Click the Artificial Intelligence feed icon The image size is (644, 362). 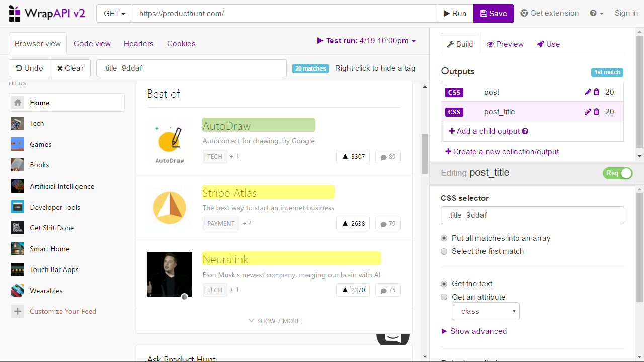click(x=18, y=186)
